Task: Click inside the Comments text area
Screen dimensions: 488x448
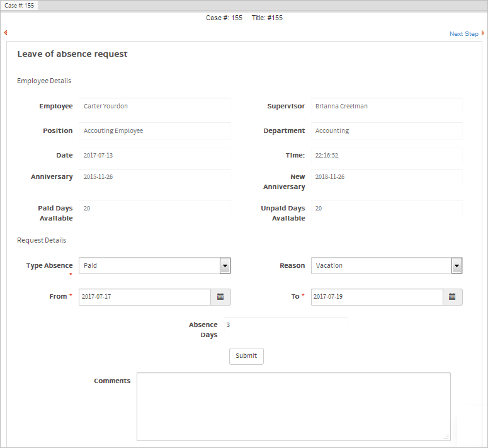Action: (293, 406)
